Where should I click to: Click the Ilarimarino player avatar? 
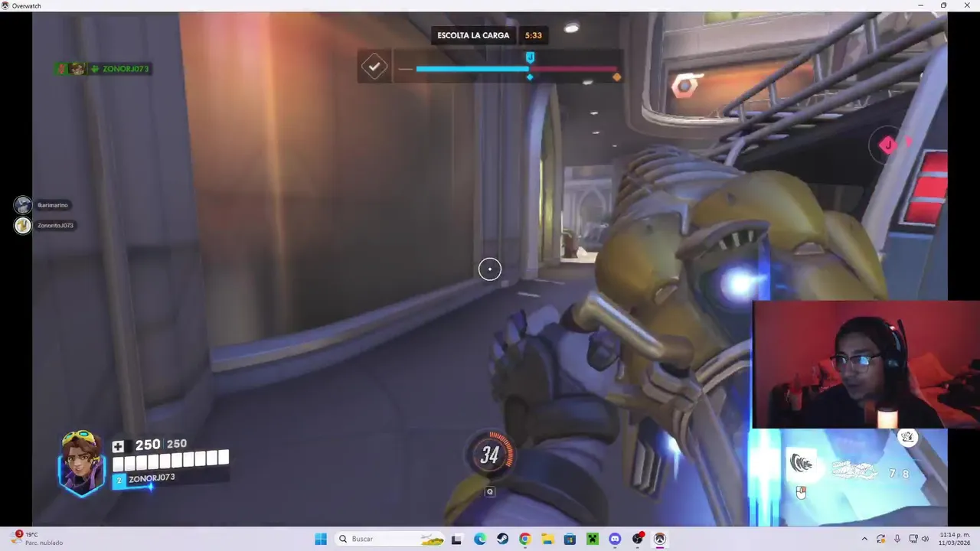(x=23, y=205)
